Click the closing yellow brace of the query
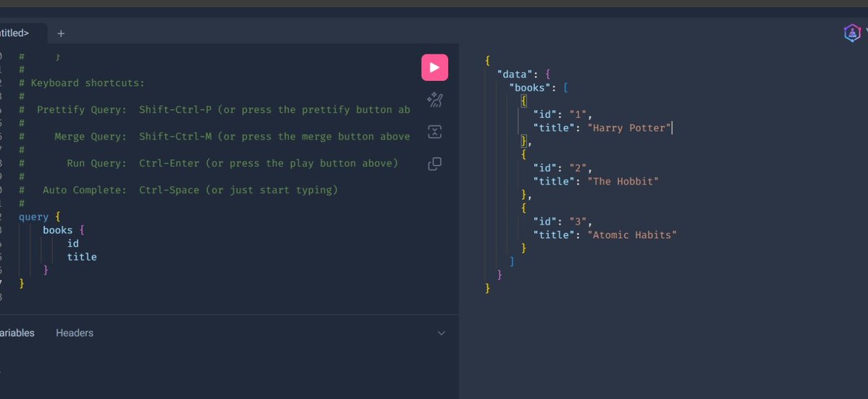868x399 pixels. point(22,283)
